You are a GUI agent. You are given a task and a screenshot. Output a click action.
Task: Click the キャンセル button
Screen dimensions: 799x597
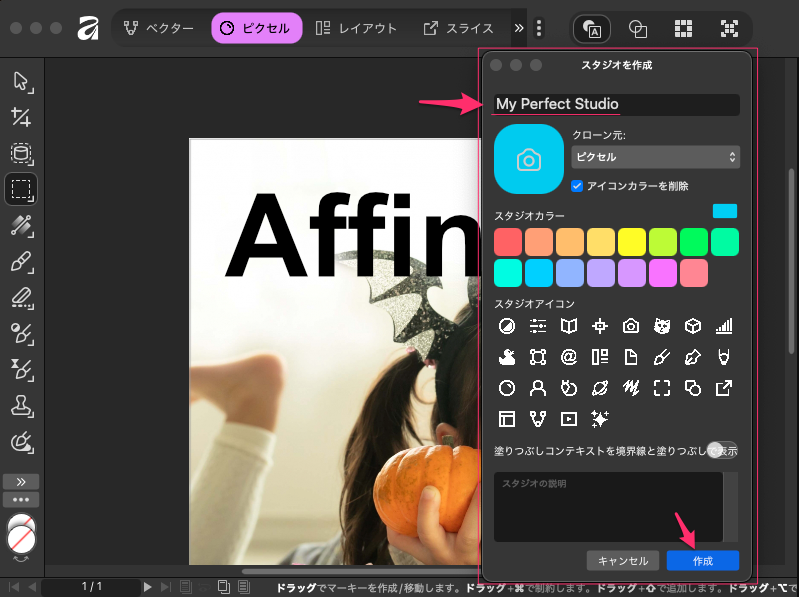(x=623, y=561)
